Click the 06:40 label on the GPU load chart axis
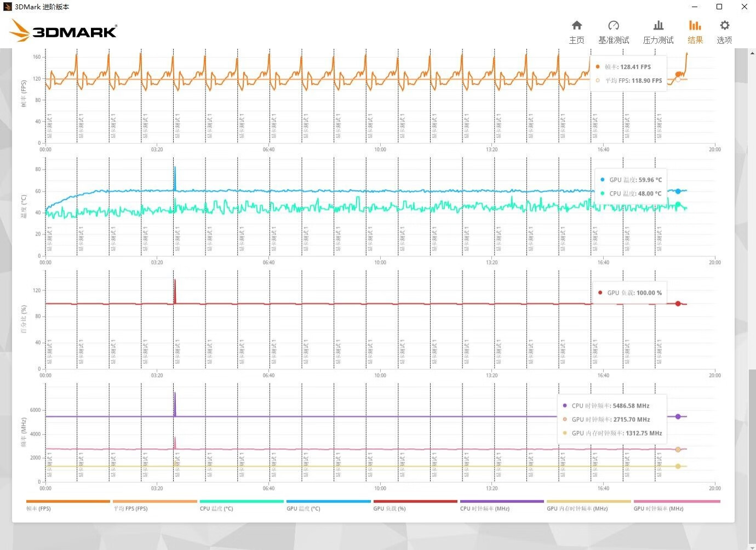Image resolution: width=756 pixels, height=550 pixels. (268, 375)
